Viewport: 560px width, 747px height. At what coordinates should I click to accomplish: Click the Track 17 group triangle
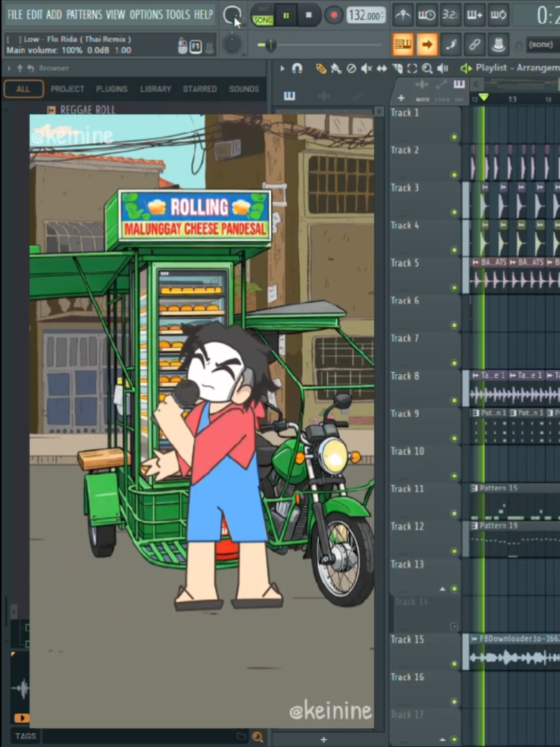pyautogui.click(x=443, y=740)
